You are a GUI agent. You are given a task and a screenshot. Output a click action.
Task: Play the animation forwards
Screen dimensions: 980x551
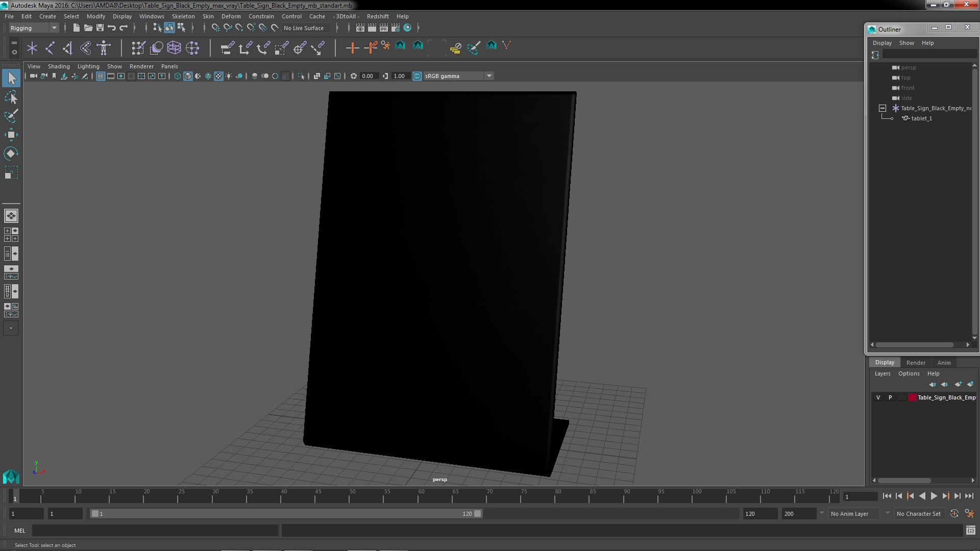(934, 496)
